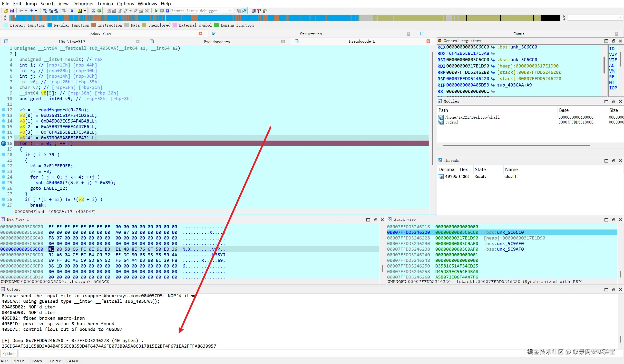This screenshot has height=364, width=624.
Task: Click the Pause process toolbar icon
Action: pyautogui.click(x=162, y=11)
